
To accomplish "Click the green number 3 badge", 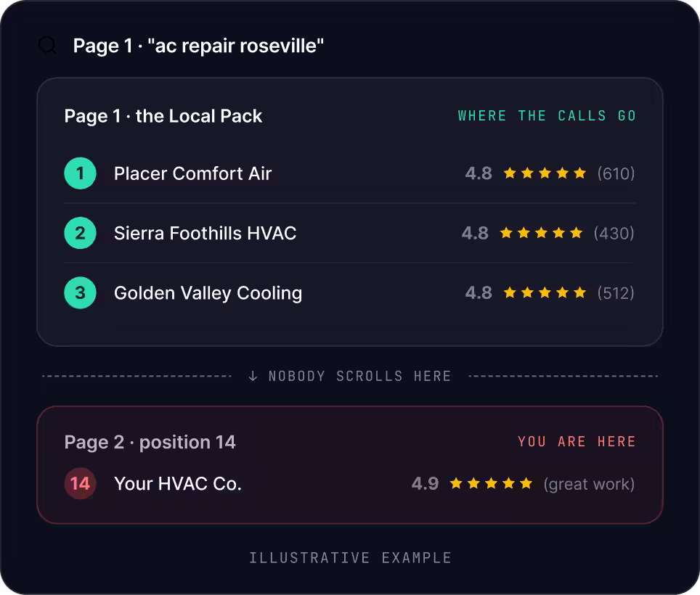I will [81, 292].
